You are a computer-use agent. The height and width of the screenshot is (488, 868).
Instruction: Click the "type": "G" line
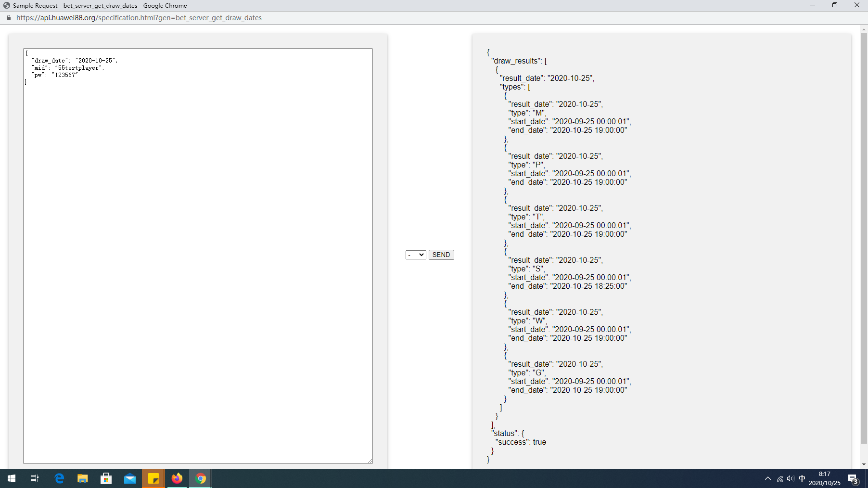click(527, 373)
